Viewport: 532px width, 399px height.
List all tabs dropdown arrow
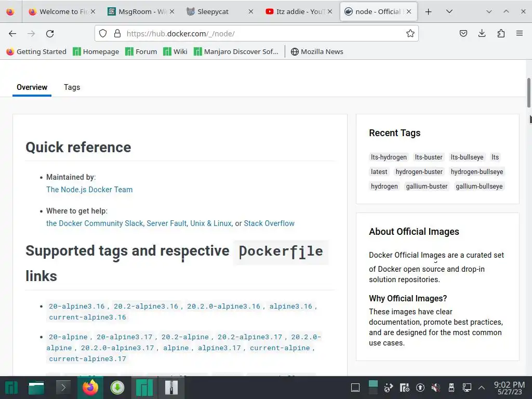point(449,11)
